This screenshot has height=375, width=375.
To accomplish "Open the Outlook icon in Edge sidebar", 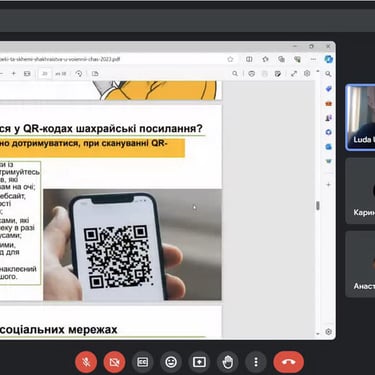I will point(328,147).
